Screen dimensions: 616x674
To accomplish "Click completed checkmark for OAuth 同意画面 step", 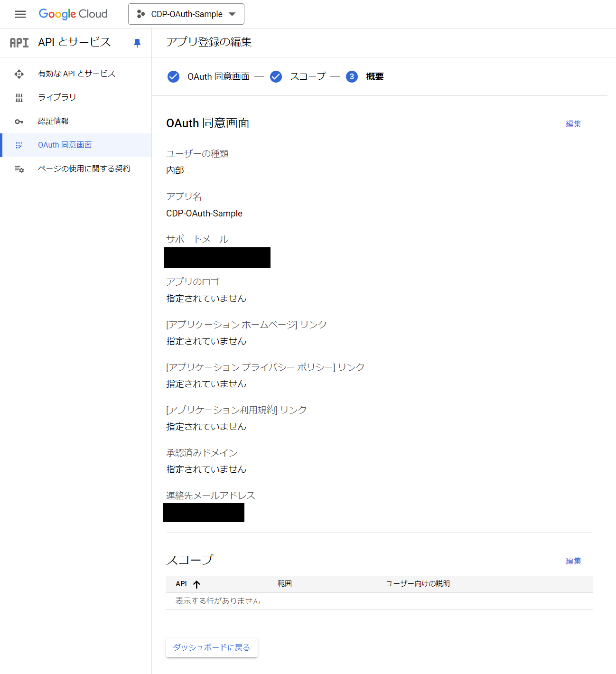I will click(174, 76).
